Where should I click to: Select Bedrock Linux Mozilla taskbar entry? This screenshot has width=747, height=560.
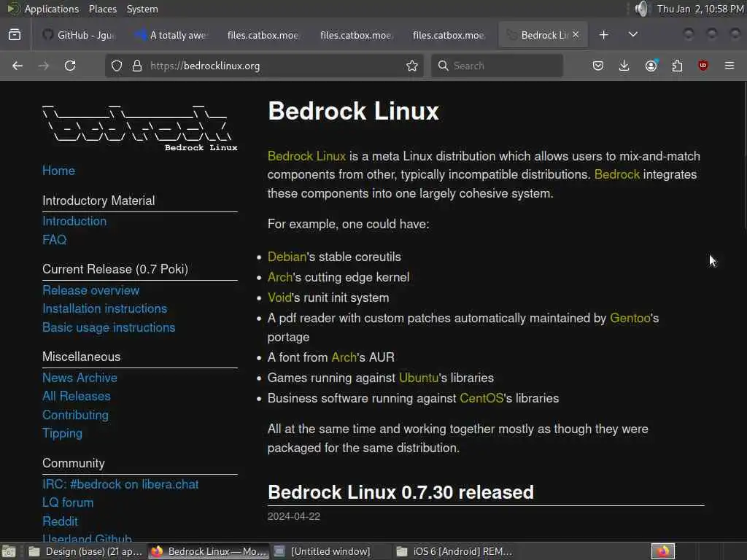(x=209, y=551)
